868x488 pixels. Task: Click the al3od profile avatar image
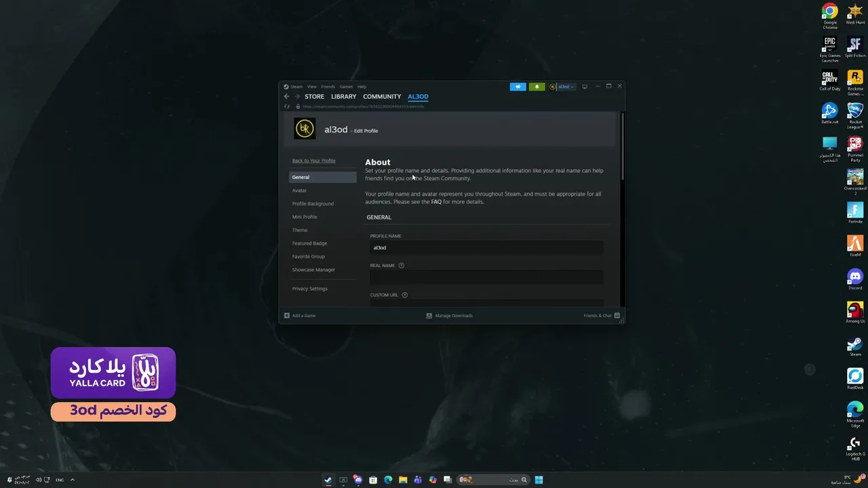coord(304,129)
